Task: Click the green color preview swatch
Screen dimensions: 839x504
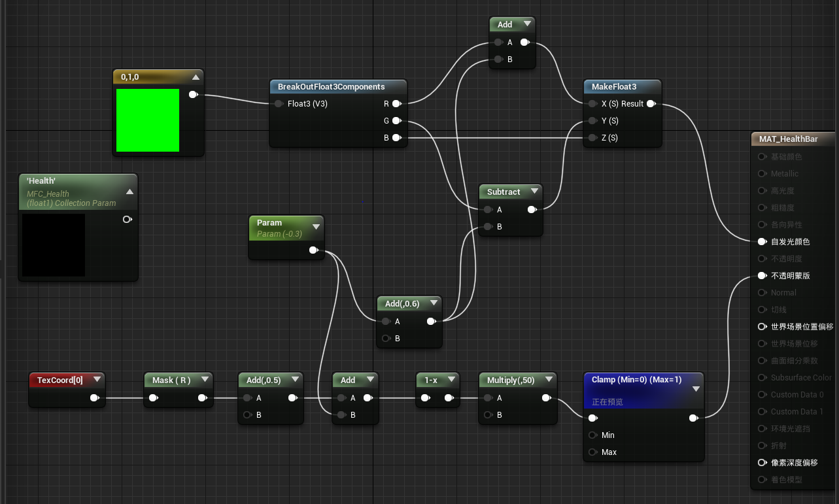Action: coord(148,120)
